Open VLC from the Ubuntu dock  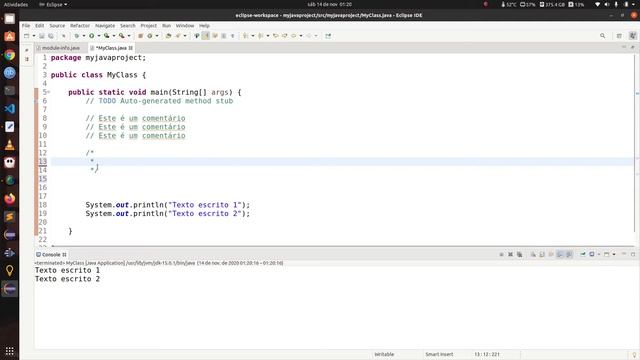click(10, 144)
